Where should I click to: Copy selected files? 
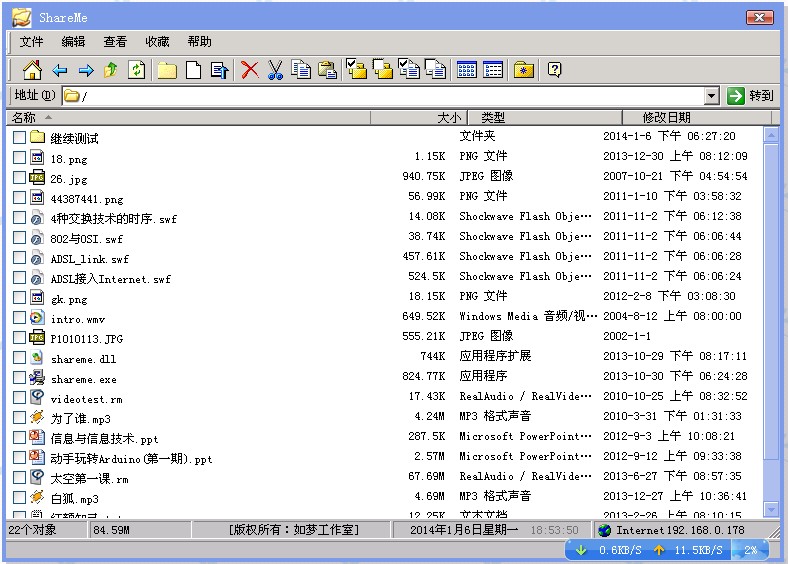coord(302,70)
